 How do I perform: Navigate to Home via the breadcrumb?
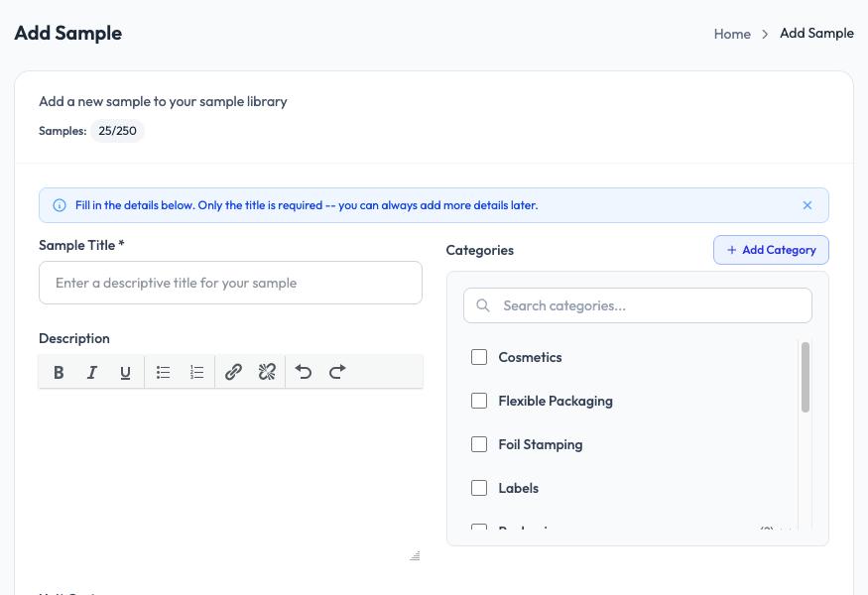tap(732, 33)
